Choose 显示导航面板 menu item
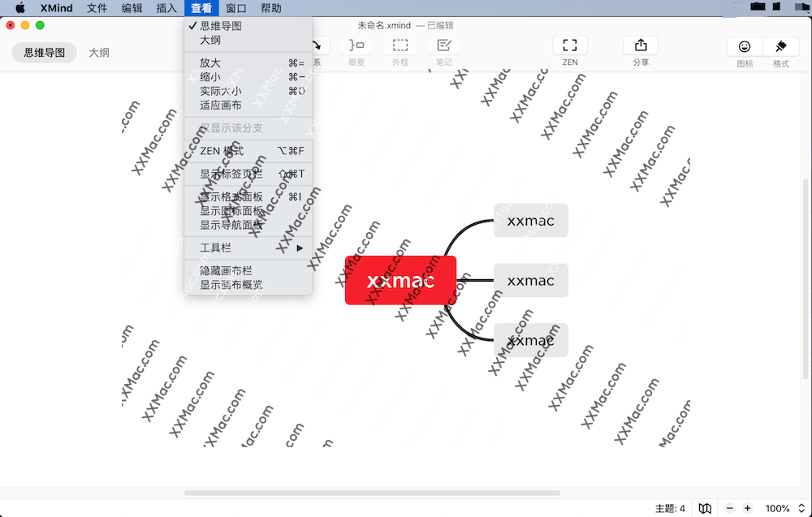The image size is (812, 517). 248,225
